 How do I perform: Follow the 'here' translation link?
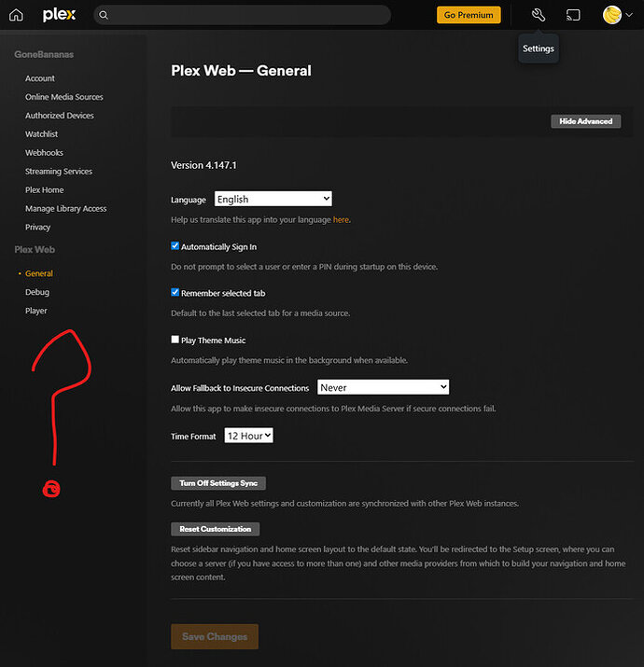tap(341, 219)
